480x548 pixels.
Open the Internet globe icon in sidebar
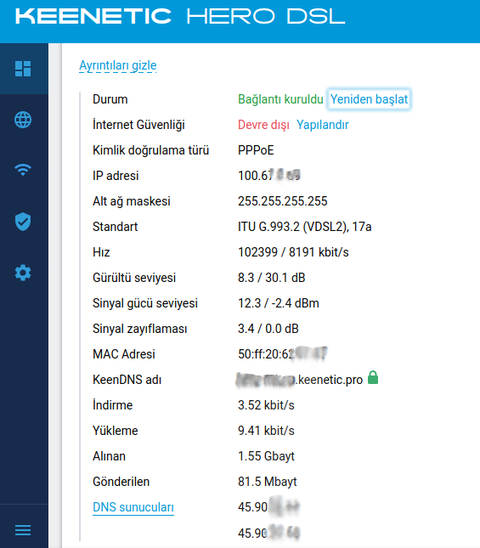click(x=23, y=120)
